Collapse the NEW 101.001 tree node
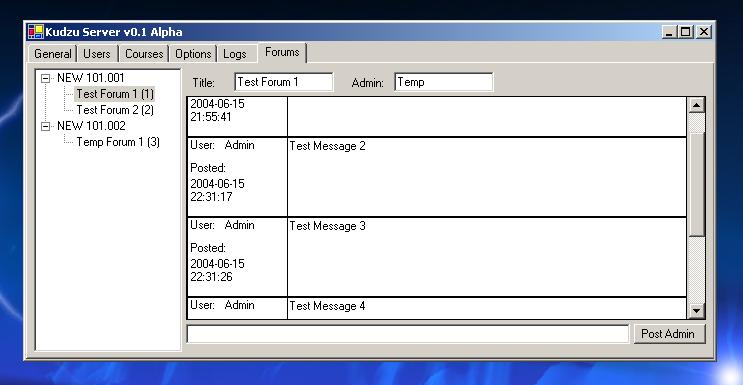This screenshot has height=385, width=743. (45, 78)
